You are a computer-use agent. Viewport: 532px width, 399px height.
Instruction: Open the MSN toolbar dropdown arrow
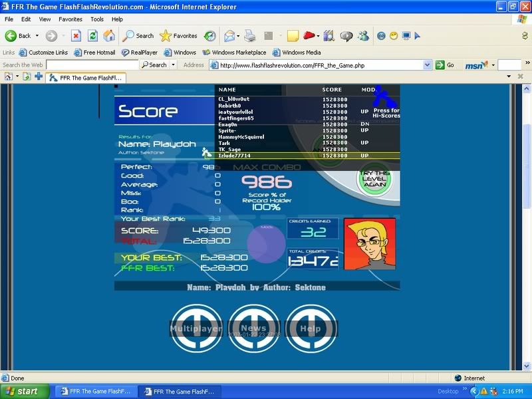pyautogui.click(x=493, y=65)
